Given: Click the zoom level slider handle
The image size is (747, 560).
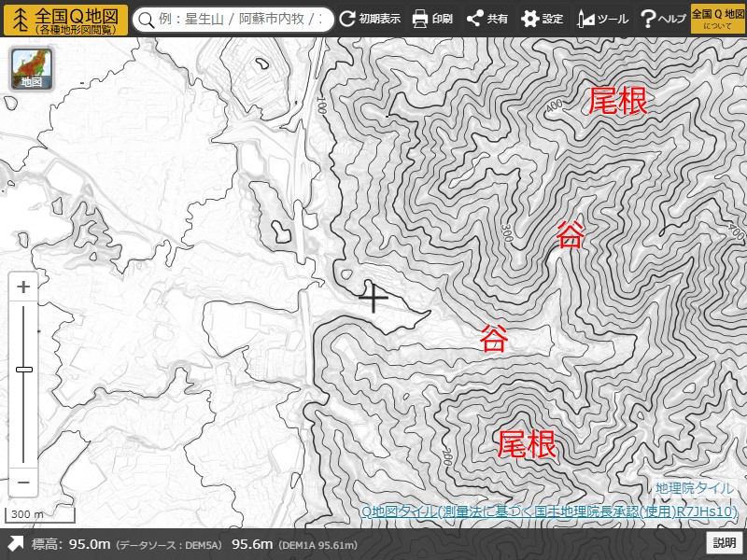Looking at the screenshot, I should tap(24, 370).
